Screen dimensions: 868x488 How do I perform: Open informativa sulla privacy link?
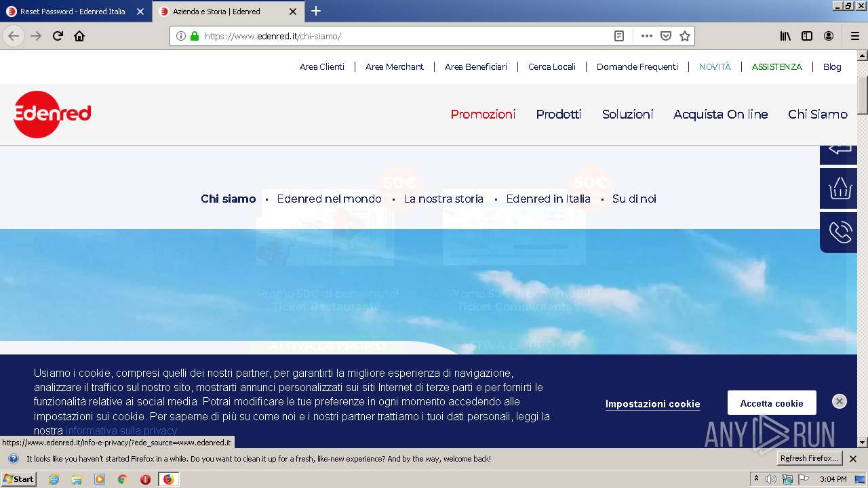click(121, 430)
